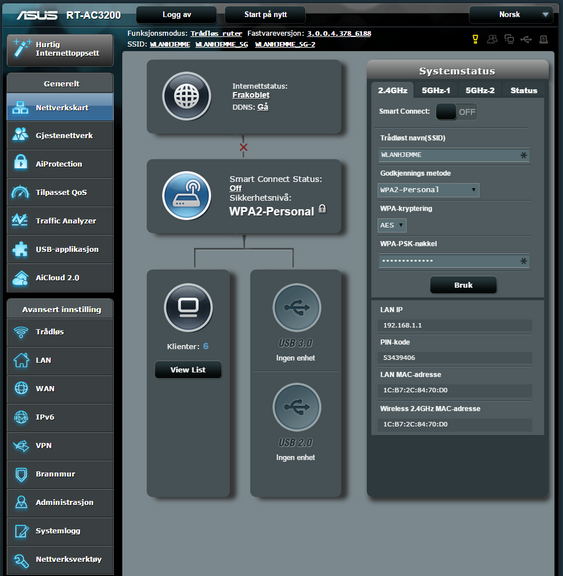Open the WPA-kryptering AES dropdown
Viewport: 563px width, 576px height.
(x=392, y=225)
